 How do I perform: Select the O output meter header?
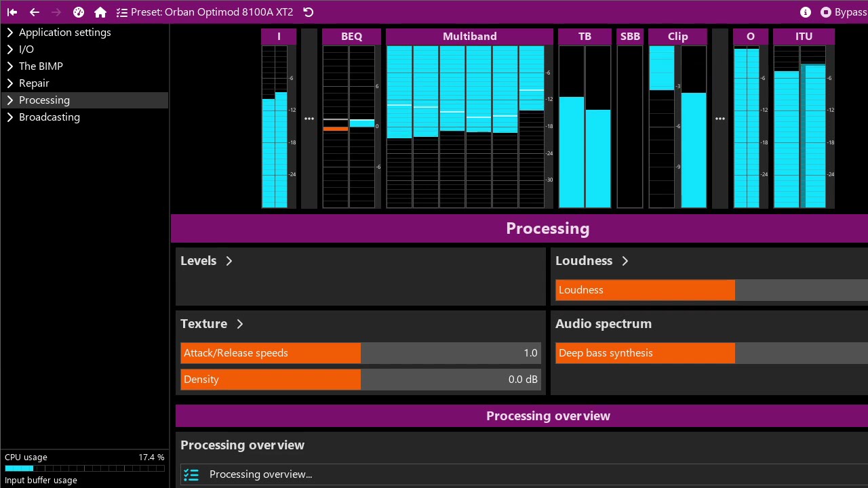tap(751, 37)
